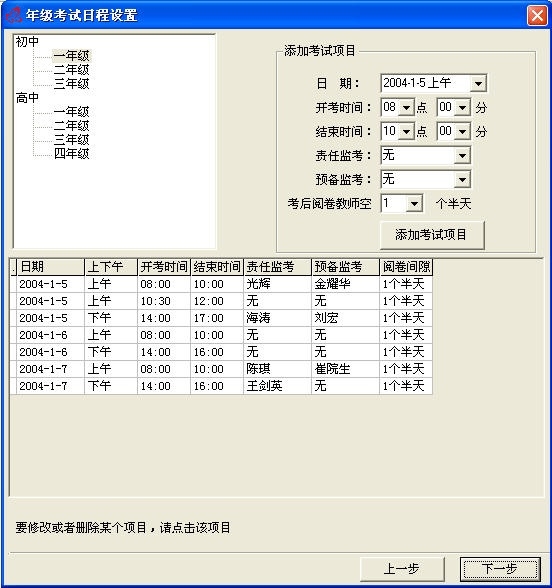Select the row with 王剑英

pos(221,386)
